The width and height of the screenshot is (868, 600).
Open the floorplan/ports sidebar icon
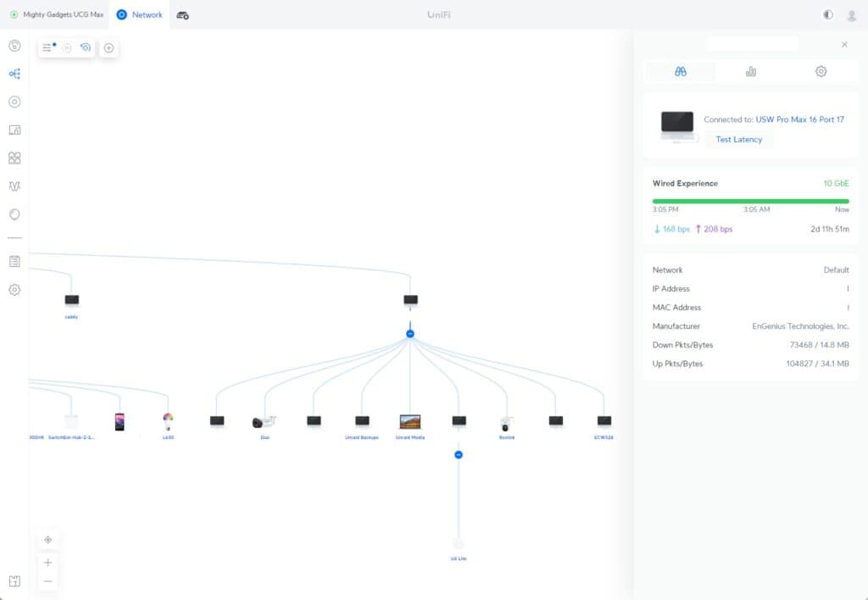click(14, 130)
